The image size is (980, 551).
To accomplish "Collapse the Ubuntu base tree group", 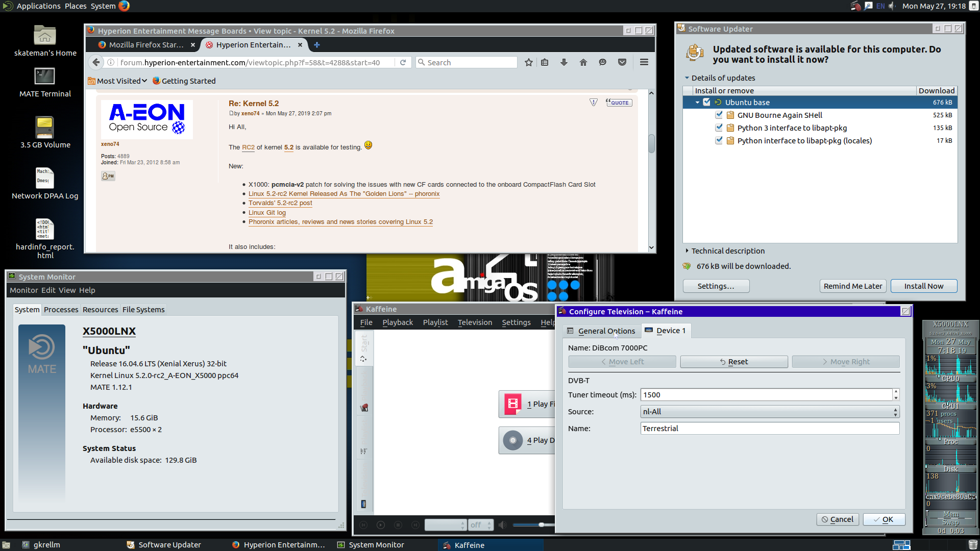I will point(697,103).
